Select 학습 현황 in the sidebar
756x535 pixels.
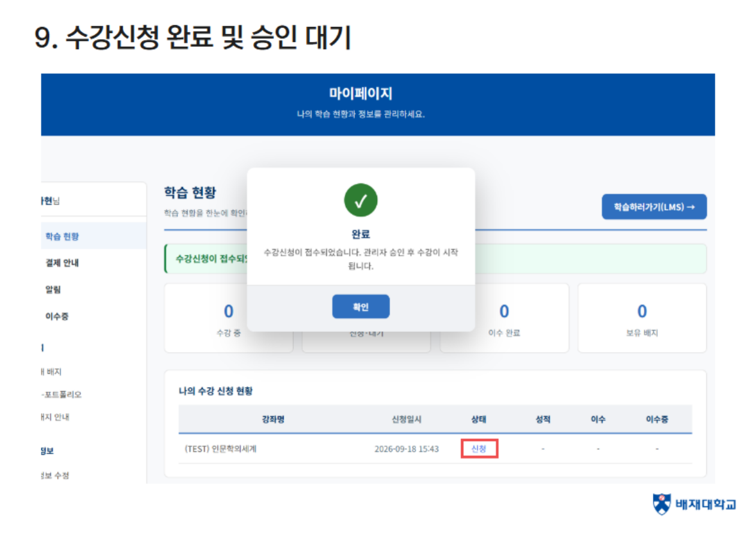coord(62,236)
